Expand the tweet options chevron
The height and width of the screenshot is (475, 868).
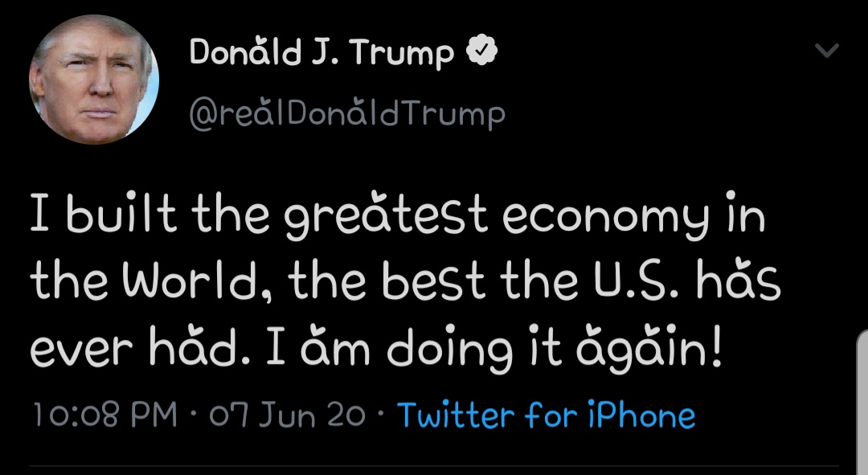pyautogui.click(x=826, y=51)
